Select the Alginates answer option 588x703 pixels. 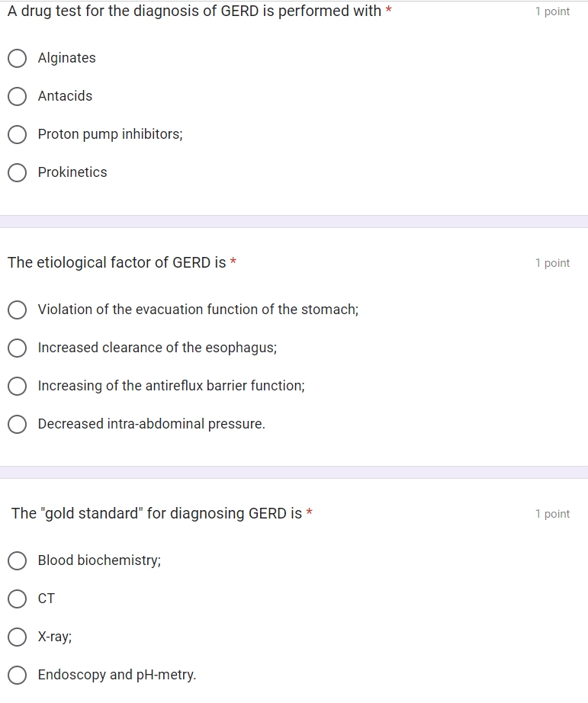(x=17, y=58)
